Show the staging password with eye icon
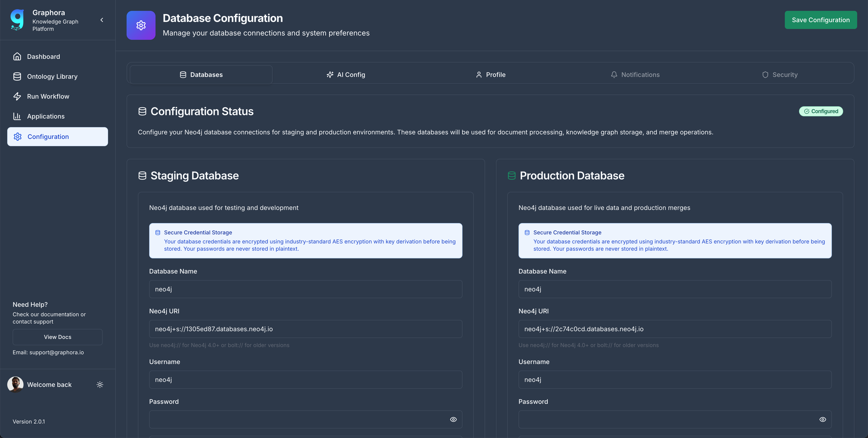 click(x=453, y=419)
